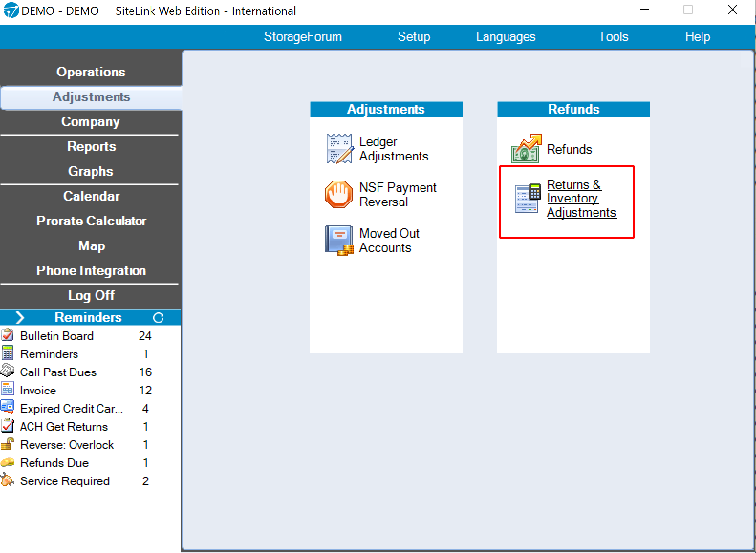Open the Calendar from the sidebar

[x=91, y=196]
